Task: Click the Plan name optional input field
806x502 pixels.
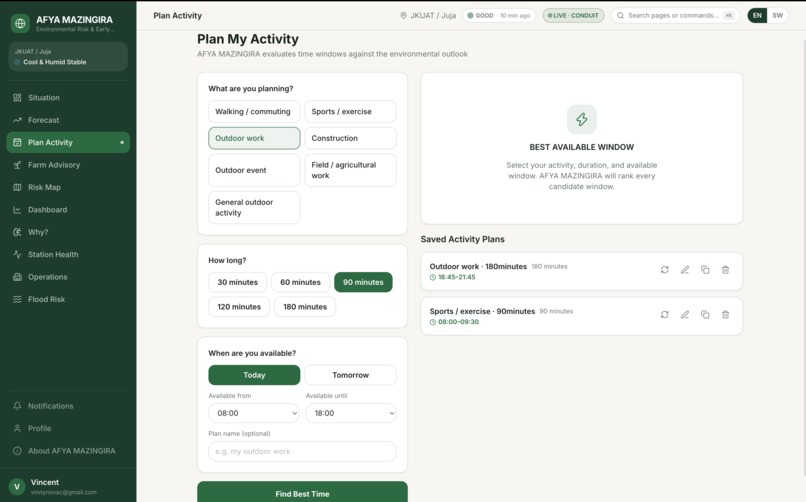Action: (x=302, y=451)
